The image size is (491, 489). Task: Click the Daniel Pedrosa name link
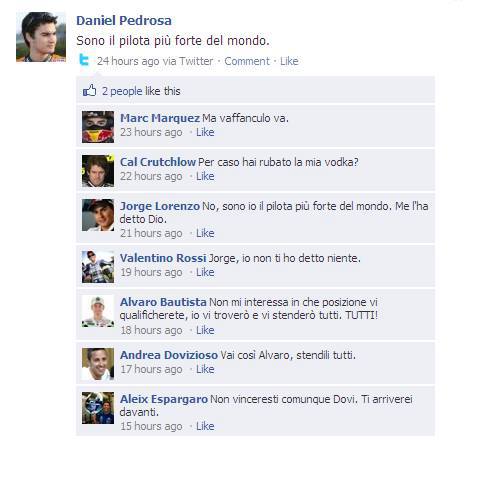pyautogui.click(x=124, y=21)
